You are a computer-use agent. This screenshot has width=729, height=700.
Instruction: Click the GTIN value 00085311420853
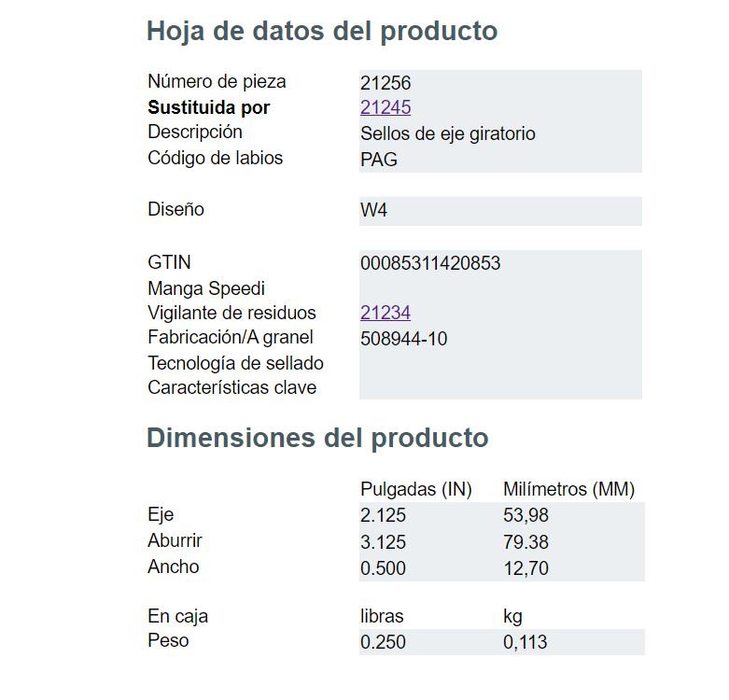point(430,263)
